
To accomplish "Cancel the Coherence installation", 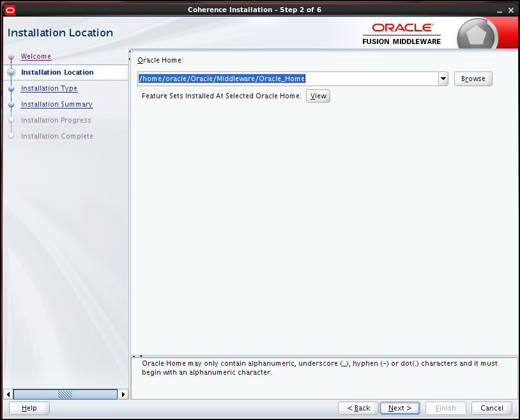I will 491,408.
